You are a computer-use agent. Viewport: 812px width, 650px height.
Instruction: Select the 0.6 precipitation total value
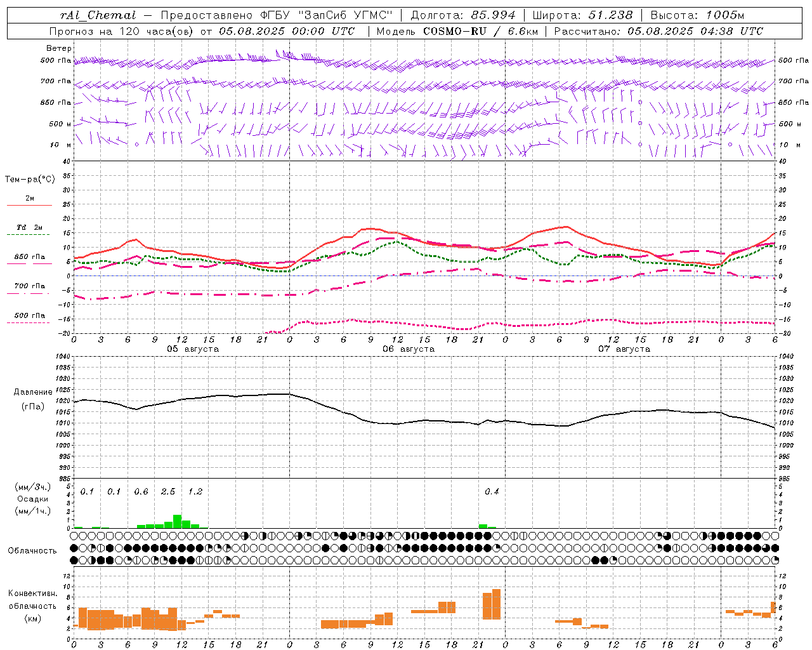(141, 492)
